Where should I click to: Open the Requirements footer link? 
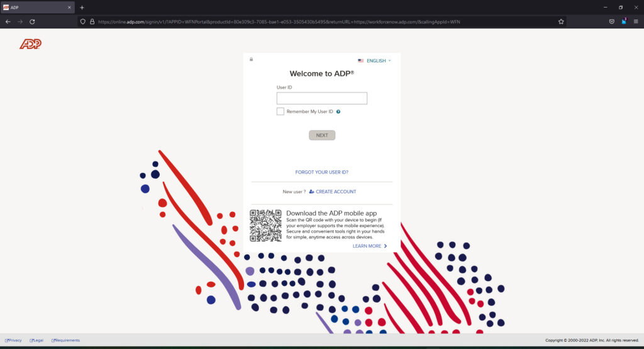click(65, 340)
